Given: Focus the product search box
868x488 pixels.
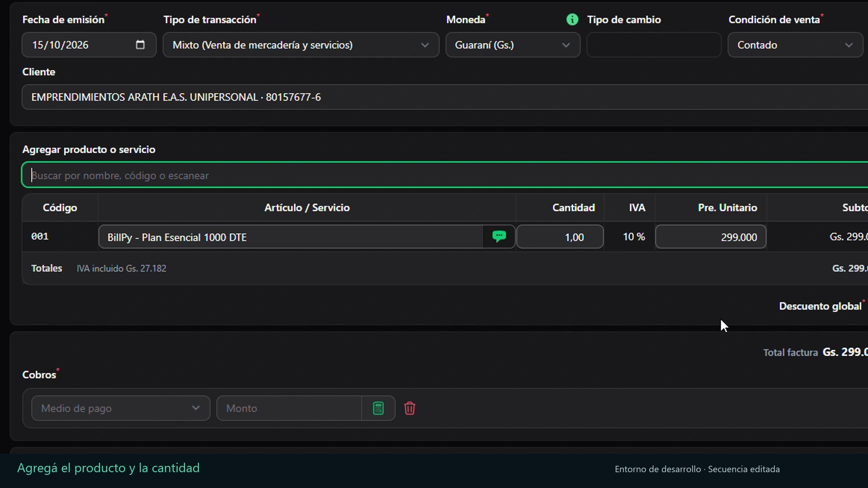Looking at the screenshot, I should (x=445, y=175).
